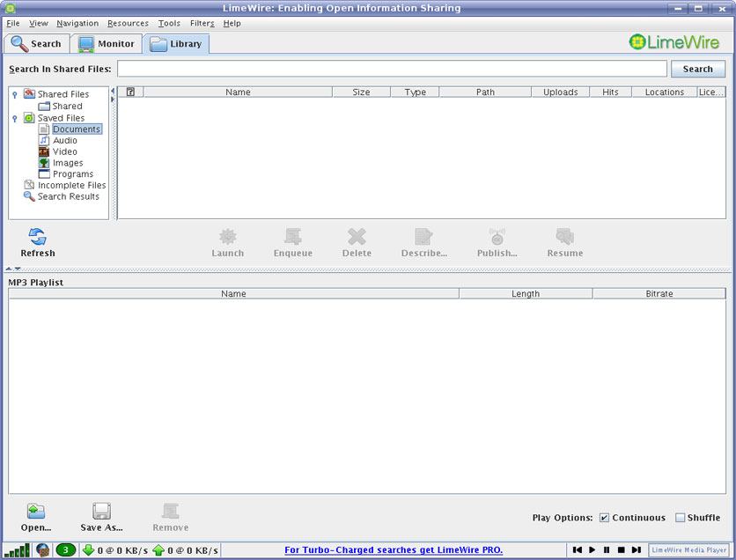Sort file table by Path column
The image size is (736, 560).
[x=485, y=92]
